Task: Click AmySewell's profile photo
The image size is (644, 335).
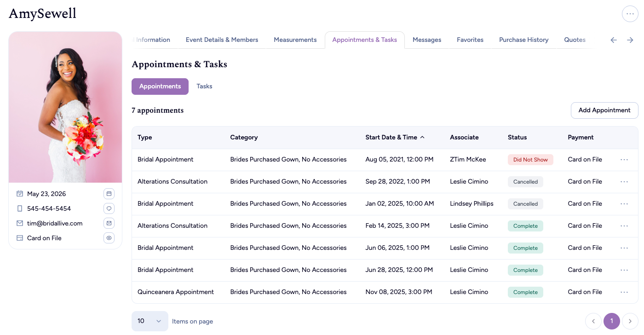Action: click(x=65, y=106)
